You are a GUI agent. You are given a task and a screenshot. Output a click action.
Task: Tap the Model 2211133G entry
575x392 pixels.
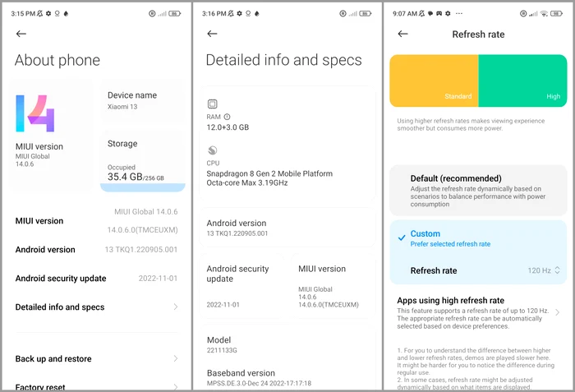click(287, 344)
